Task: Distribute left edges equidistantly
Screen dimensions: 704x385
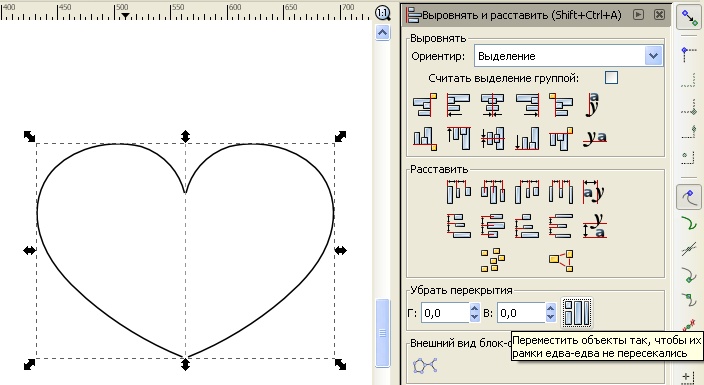Action: tap(458, 192)
